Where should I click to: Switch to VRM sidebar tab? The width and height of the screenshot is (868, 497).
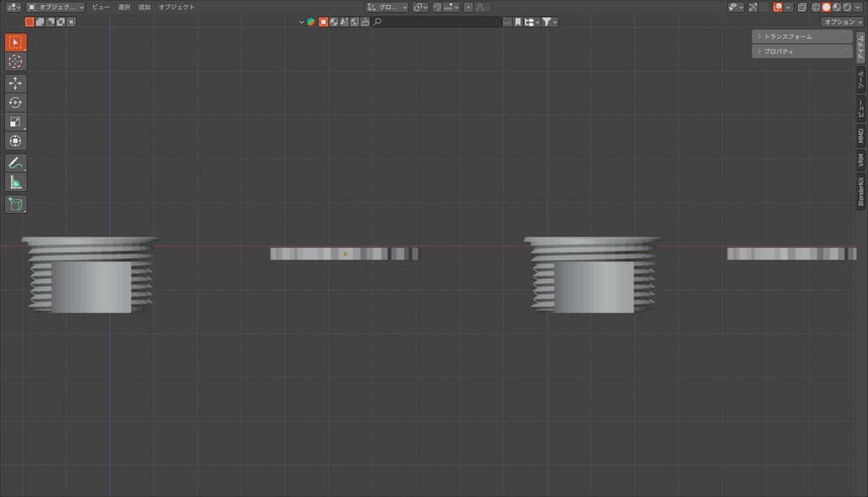pos(861,160)
